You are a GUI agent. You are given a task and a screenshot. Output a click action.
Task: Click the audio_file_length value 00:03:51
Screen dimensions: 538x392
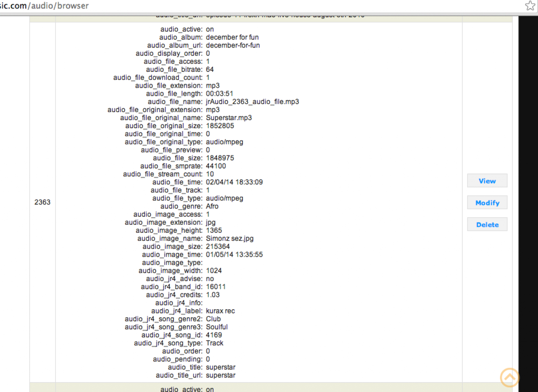[x=219, y=94]
